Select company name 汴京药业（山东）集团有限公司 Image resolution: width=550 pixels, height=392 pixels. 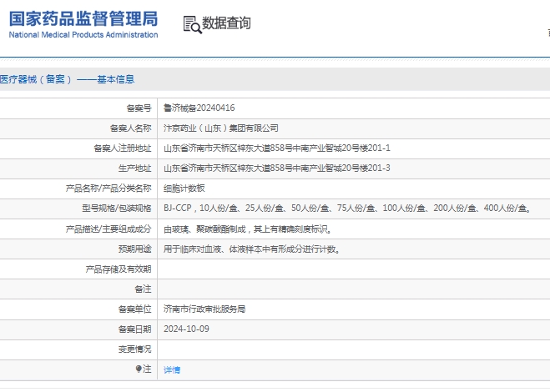[x=221, y=128]
